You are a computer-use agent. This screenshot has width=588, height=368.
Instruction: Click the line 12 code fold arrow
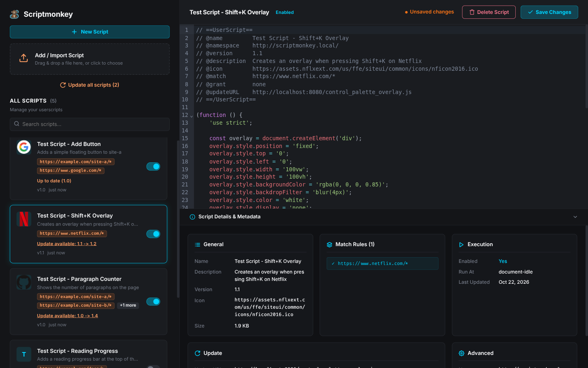192,116
